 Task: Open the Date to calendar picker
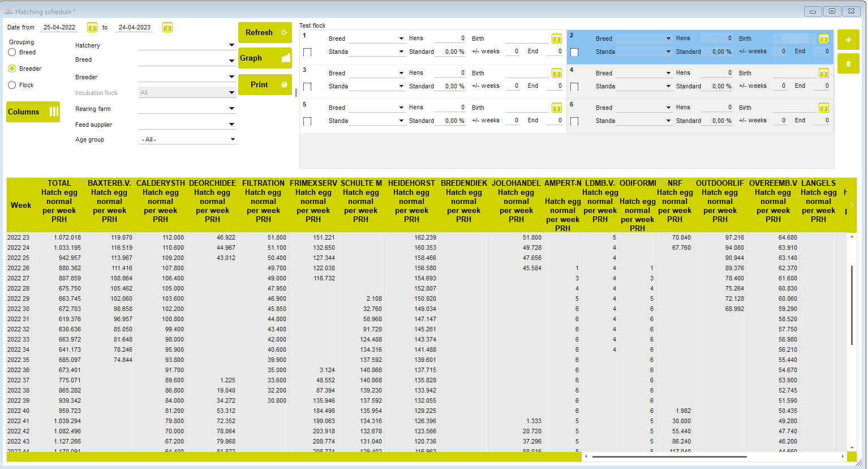[x=167, y=27]
